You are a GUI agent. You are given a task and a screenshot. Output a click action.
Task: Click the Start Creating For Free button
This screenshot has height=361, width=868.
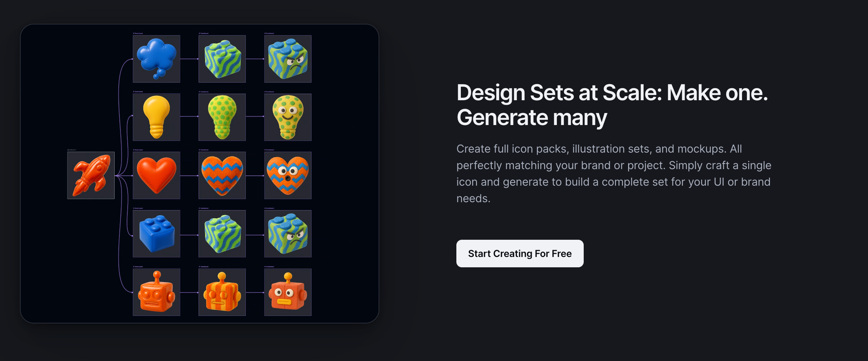click(x=520, y=254)
